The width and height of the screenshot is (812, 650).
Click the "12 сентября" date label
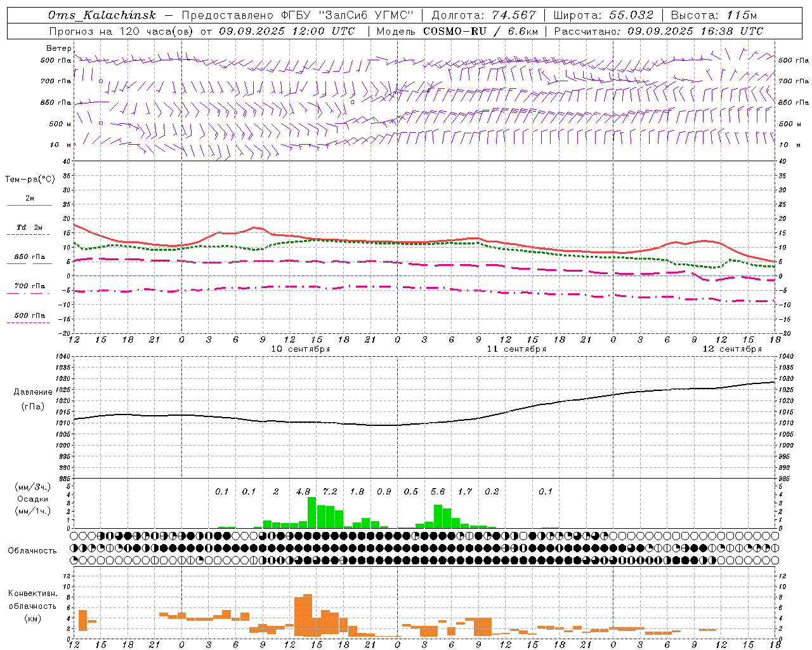(732, 349)
